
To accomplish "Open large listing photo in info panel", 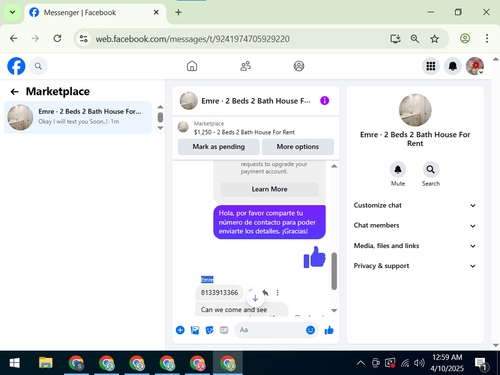I will [415, 110].
